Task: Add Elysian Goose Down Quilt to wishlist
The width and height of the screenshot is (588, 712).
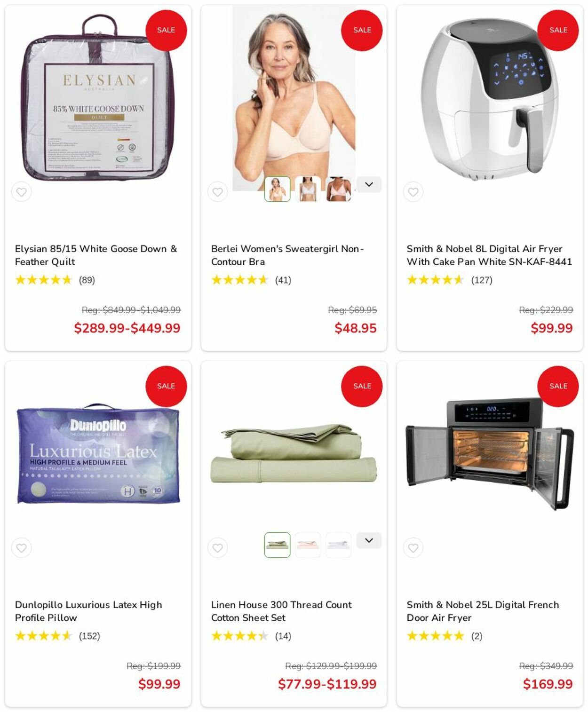Action: [x=22, y=192]
